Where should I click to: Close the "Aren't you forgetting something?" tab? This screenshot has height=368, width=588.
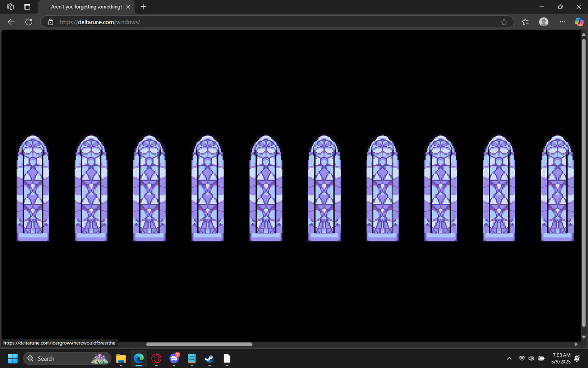tap(128, 7)
